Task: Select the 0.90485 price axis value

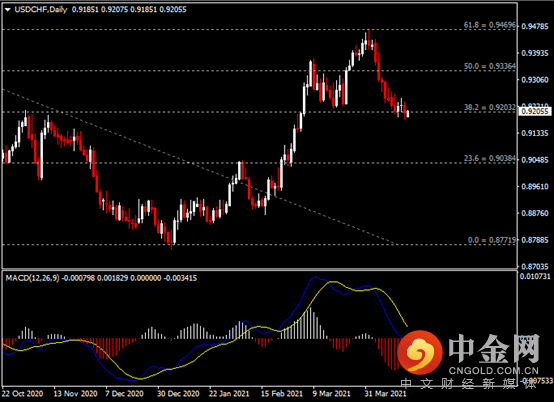Action: 535,160
